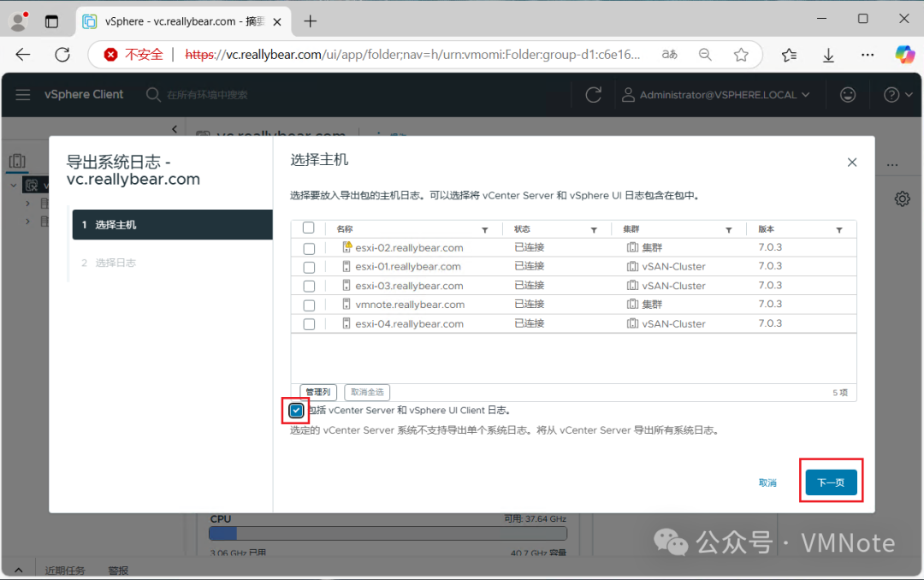Viewport: 924px width, 580px height.
Task: Click vSAN-Cluster in esxi-01 row
Action: (x=673, y=266)
